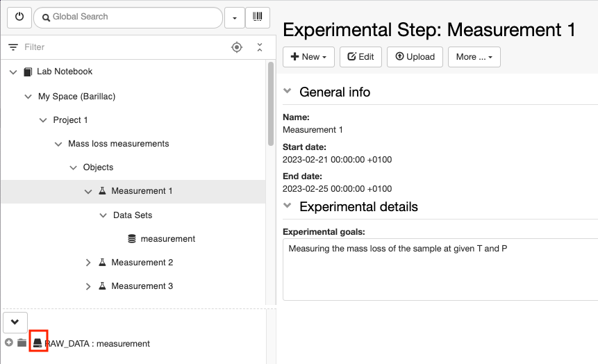Click the Upload button
Image resolution: width=598 pixels, height=364 pixels.
[x=415, y=57]
